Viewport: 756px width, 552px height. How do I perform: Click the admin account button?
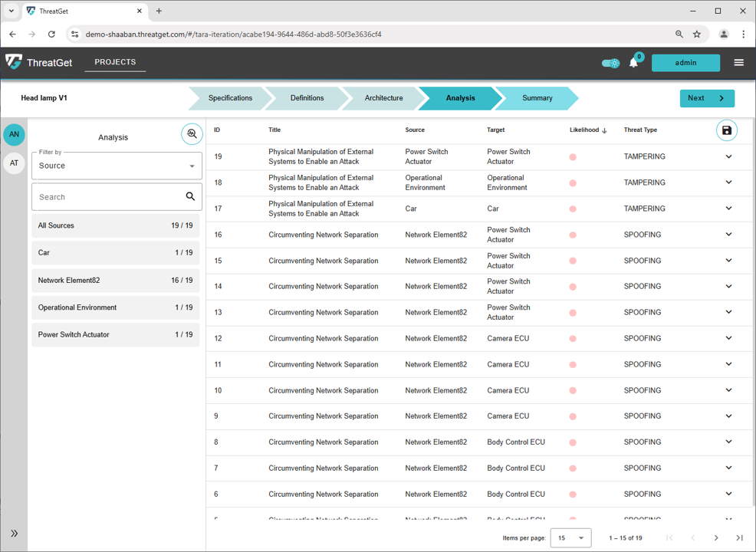coord(685,62)
